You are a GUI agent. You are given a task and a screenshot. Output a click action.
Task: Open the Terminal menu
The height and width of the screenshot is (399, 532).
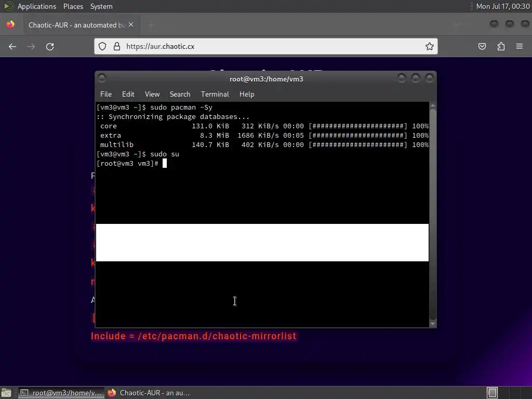[215, 95]
